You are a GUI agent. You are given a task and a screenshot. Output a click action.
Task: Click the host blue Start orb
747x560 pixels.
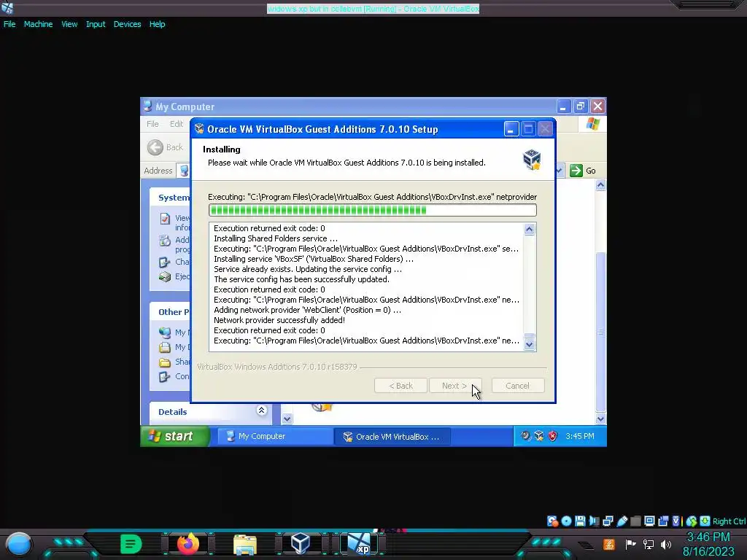coord(19,544)
